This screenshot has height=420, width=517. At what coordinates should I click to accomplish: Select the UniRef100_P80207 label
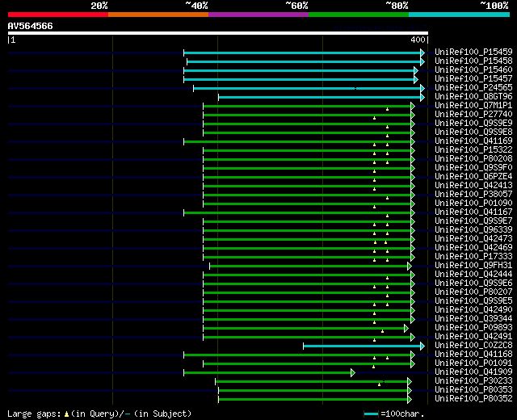pyautogui.click(x=473, y=292)
